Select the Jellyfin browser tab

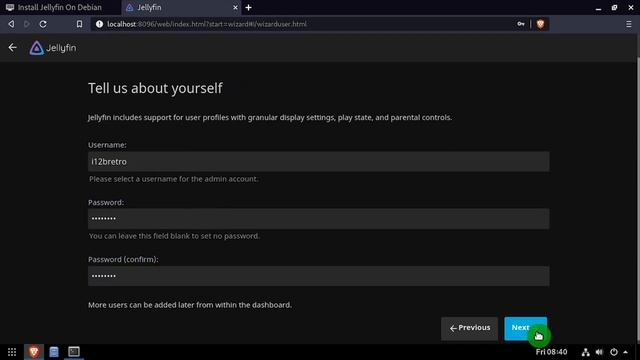(x=180, y=7)
